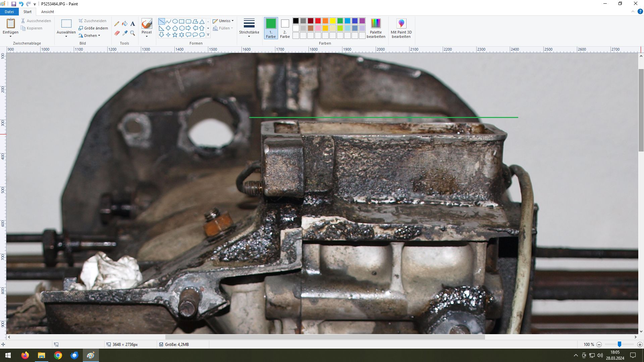Open Mit Paint 3D bearbeiten
Viewport: 644px width, 362px height.
click(x=401, y=28)
